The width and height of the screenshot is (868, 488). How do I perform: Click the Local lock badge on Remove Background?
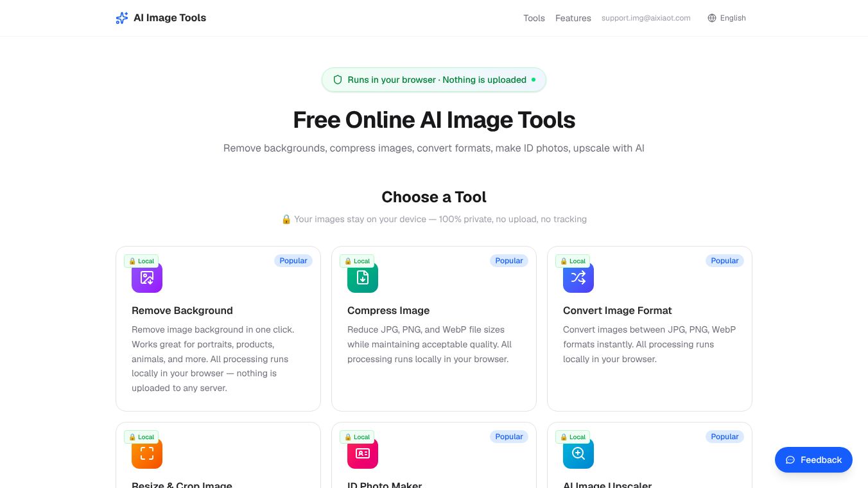click(141, 261)
